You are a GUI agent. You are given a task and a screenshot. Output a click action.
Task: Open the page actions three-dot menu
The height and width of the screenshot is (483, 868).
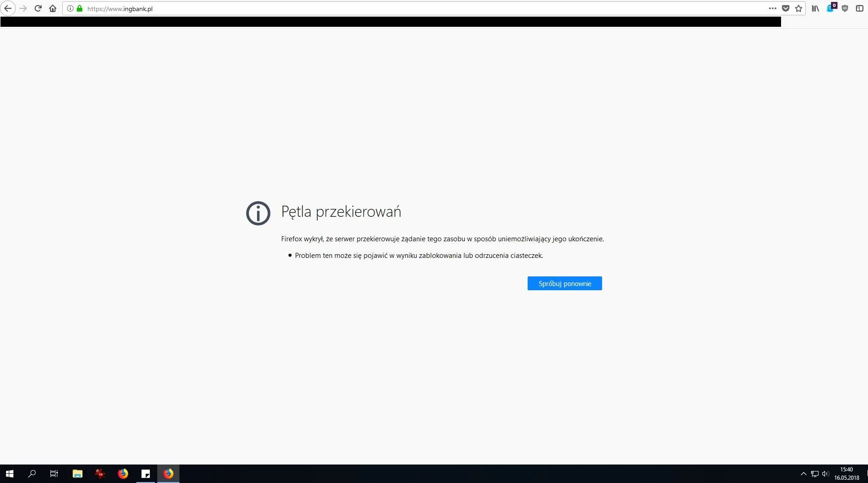772,8
